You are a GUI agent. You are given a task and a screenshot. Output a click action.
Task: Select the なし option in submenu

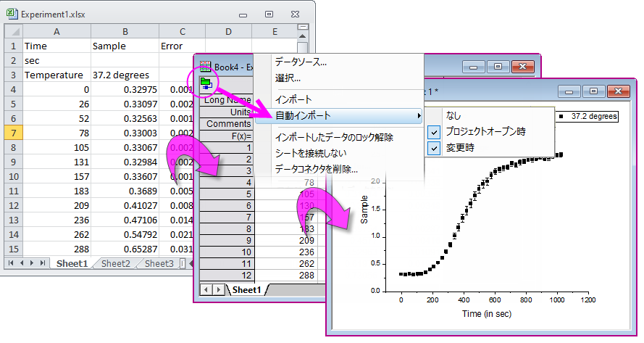[453, 116]
